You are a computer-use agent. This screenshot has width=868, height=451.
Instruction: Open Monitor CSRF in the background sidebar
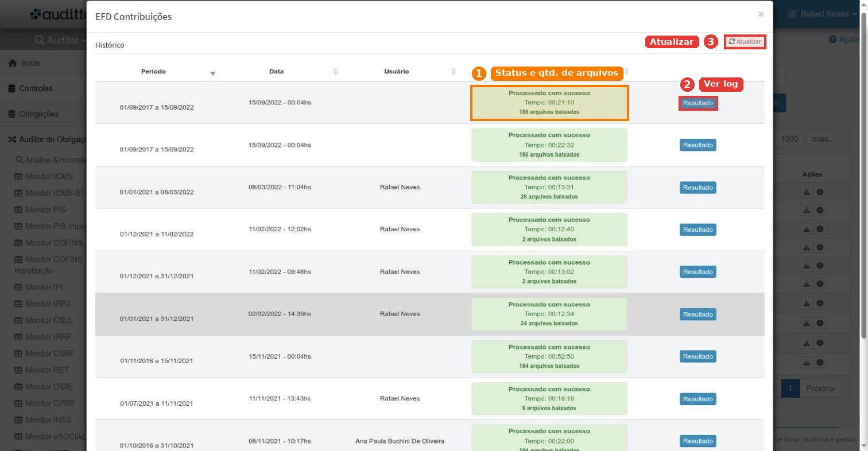[x=44, y=353]
